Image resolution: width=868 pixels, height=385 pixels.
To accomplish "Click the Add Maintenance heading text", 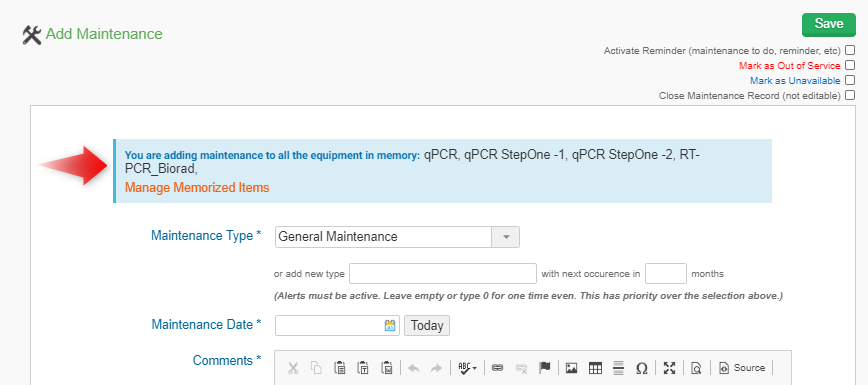I will tap(104, 34).
